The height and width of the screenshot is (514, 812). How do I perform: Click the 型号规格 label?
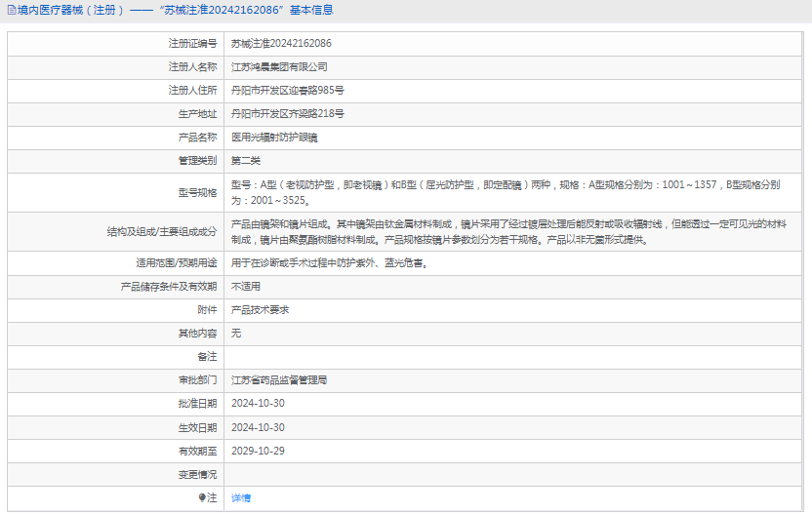pos(197,192)
